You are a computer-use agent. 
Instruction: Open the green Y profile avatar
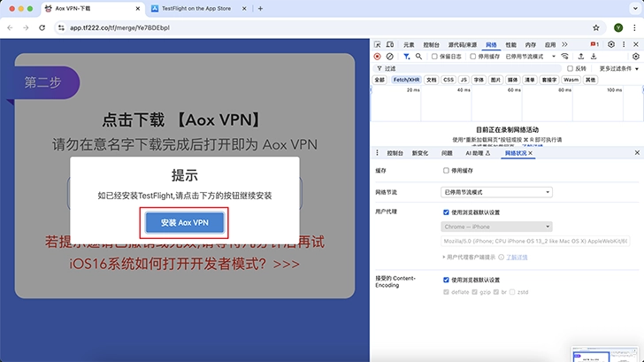pyautogui.click(x=618, y=27)
